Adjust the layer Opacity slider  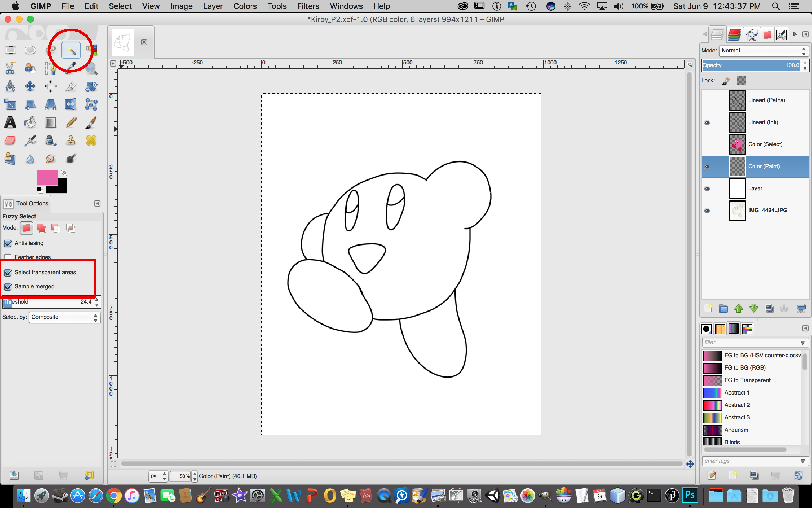point(752,65)
